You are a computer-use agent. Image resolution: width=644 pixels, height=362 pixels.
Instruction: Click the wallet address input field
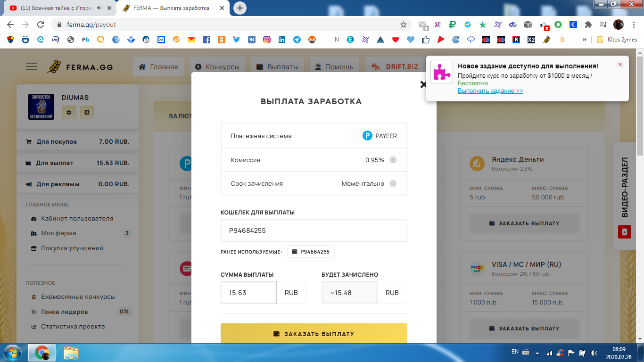[x=314, y=230]
